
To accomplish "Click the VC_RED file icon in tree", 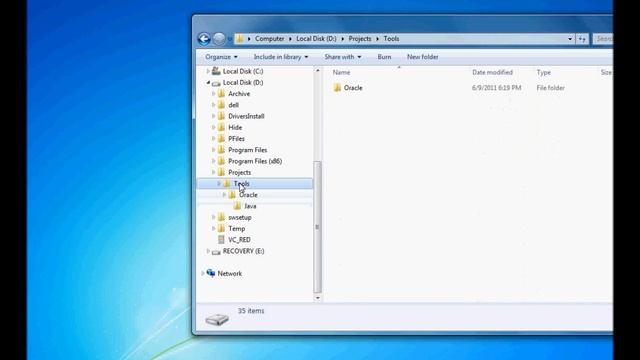I will pos(221,240).
